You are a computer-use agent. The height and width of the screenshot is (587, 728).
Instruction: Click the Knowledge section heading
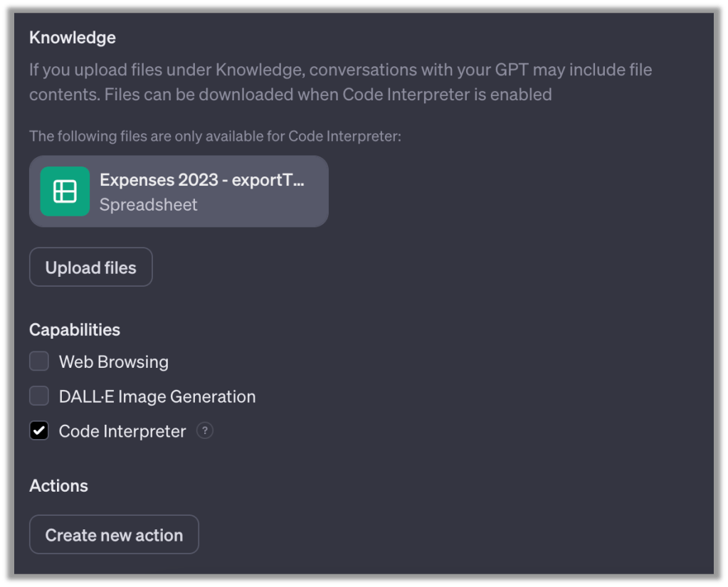[x=73, y=38]
